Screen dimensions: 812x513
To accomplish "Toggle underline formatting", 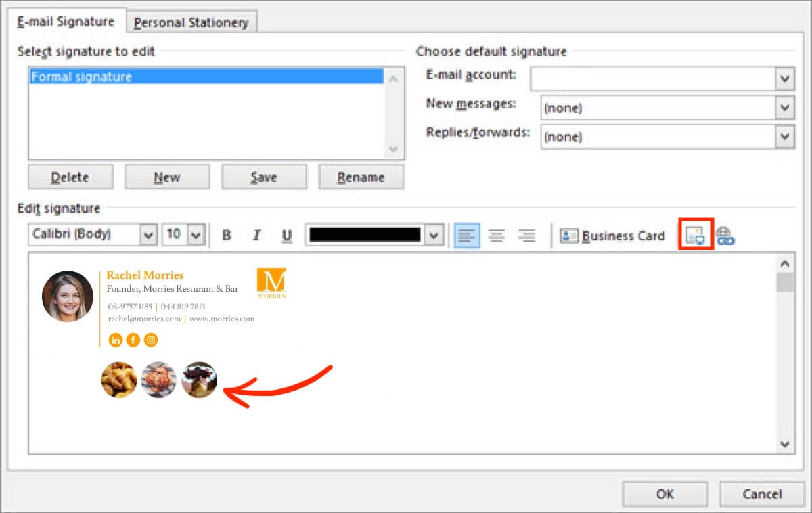I will 286,235.
